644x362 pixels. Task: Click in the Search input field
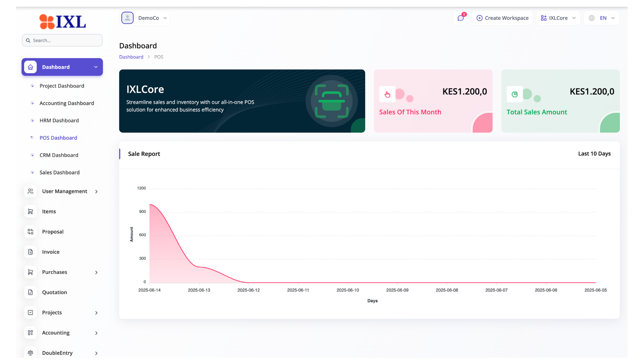(x=62, y=40)
